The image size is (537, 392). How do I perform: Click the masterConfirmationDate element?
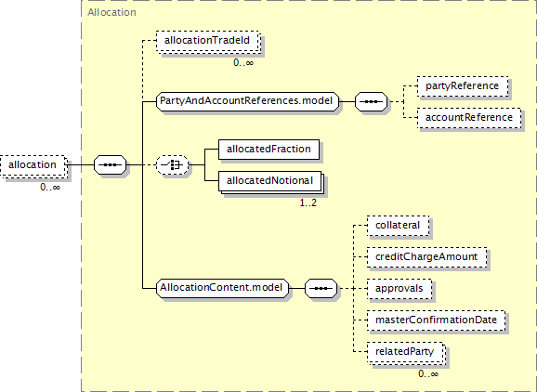pyautogui.click(x=437, y=320)
